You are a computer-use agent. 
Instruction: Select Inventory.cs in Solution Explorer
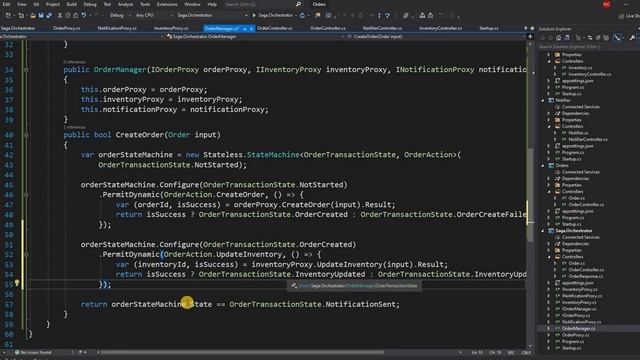580,68
